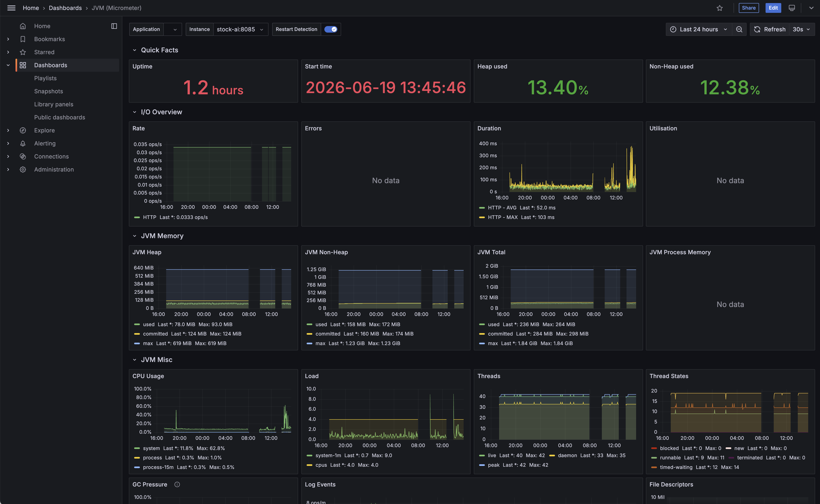The width and height of the screenshot is (820, 504).
Task: Collapse the Quick Facts row
Action: 134,50
